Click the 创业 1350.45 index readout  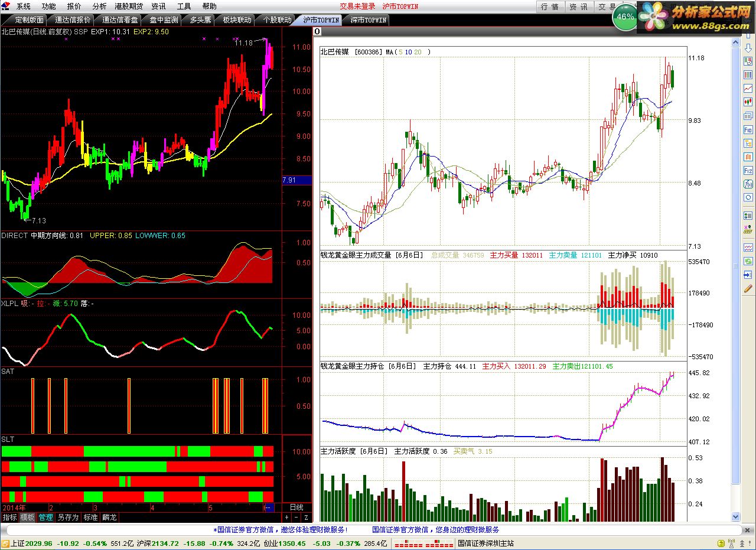pos(285,544)
